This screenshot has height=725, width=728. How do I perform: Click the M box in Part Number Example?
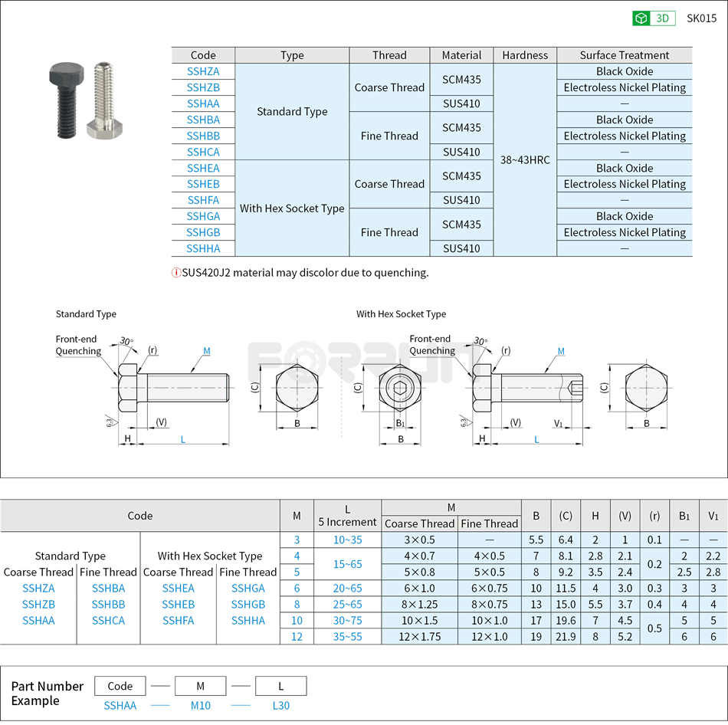pos(200,686)
